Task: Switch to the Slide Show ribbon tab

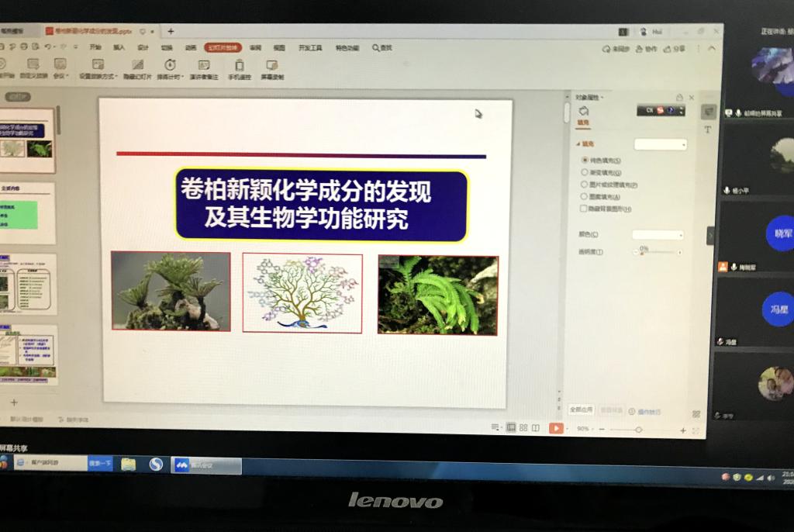Action: click(x=223, y=47)
